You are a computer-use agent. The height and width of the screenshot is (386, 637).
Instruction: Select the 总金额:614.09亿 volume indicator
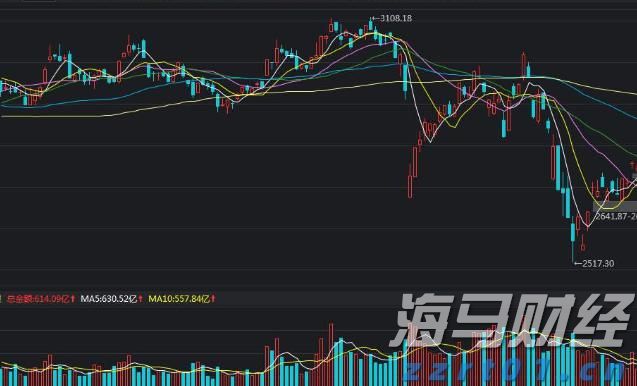click(x=41, y=299)
